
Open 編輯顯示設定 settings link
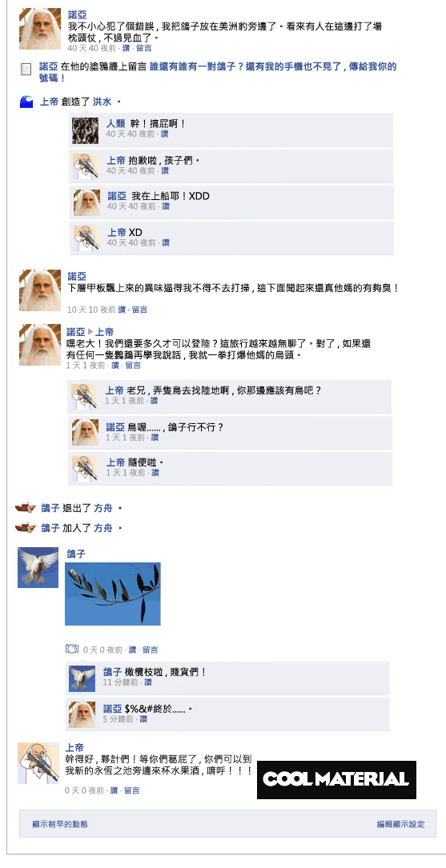[400, 824]
